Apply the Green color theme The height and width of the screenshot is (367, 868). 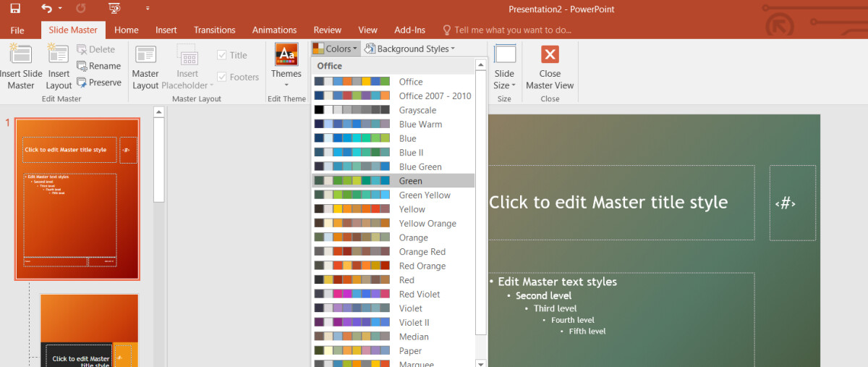point(393,181)
